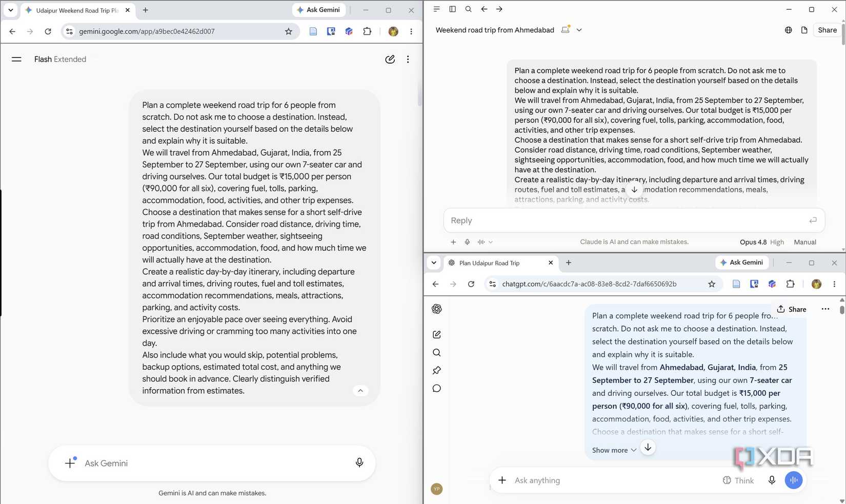Click the plus attach icon in Gemini input
This screenshot has width=846, height=504.
[x=70, y=463]
